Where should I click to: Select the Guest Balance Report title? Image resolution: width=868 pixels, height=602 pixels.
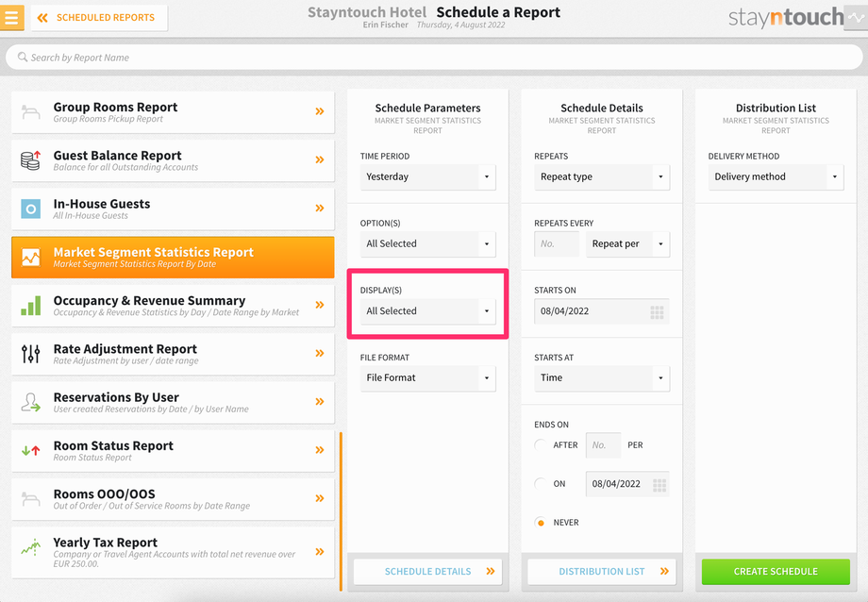pos(117,156)
